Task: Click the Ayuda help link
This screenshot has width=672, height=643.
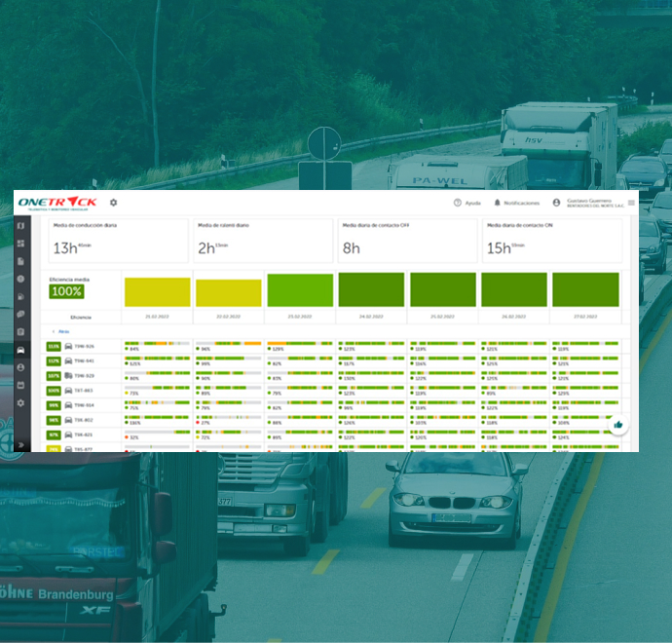Action: click(467, 203)
